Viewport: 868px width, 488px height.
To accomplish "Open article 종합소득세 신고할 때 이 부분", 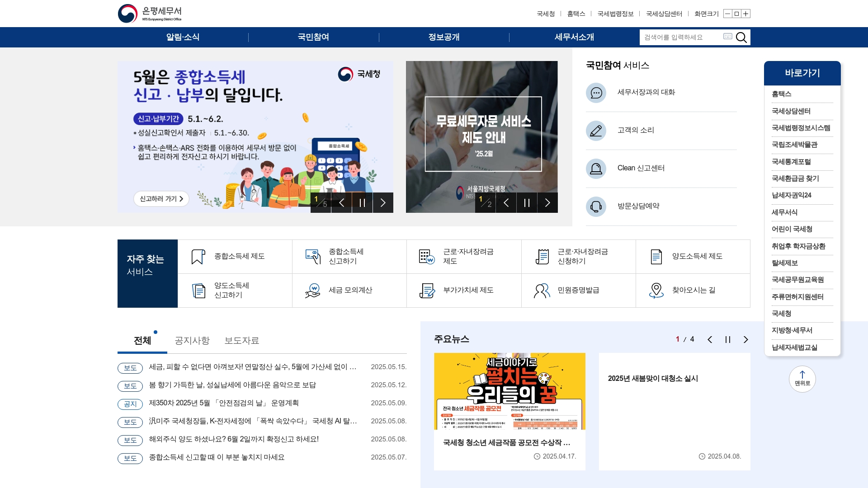I will click(217, 457).
